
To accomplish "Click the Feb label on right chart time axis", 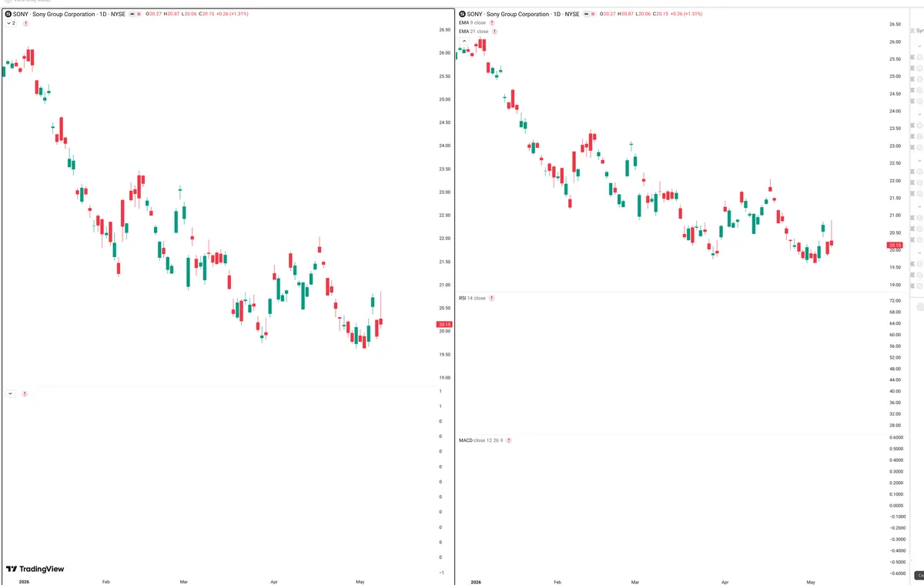I will click(x=557, y=582).
